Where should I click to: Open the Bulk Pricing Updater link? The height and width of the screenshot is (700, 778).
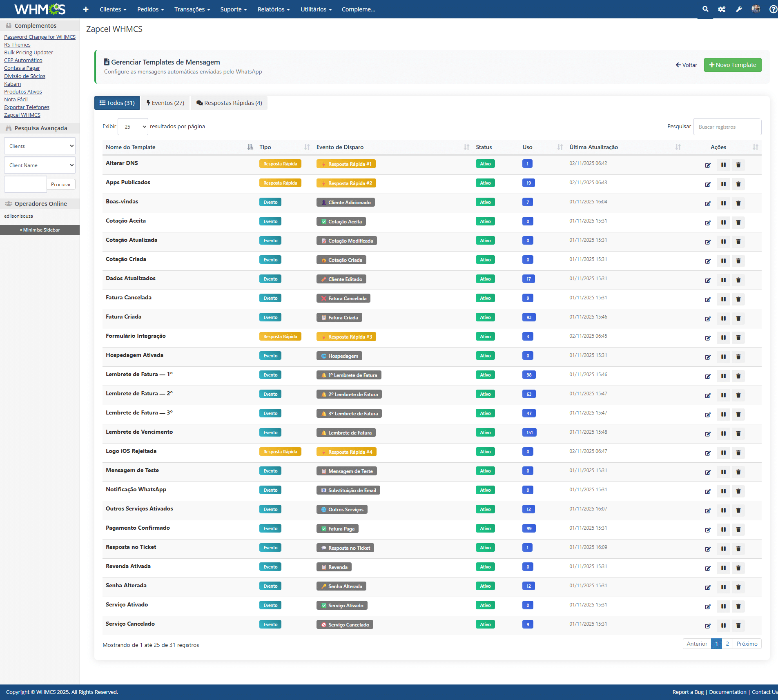click(29, 52)
